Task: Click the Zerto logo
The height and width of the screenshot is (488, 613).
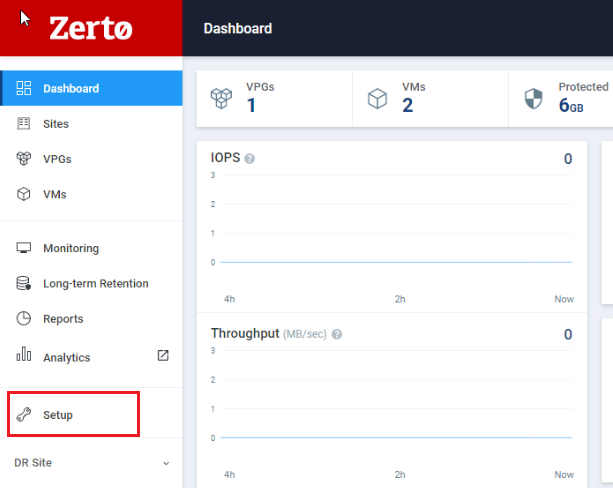Action: tap(90, 28)
